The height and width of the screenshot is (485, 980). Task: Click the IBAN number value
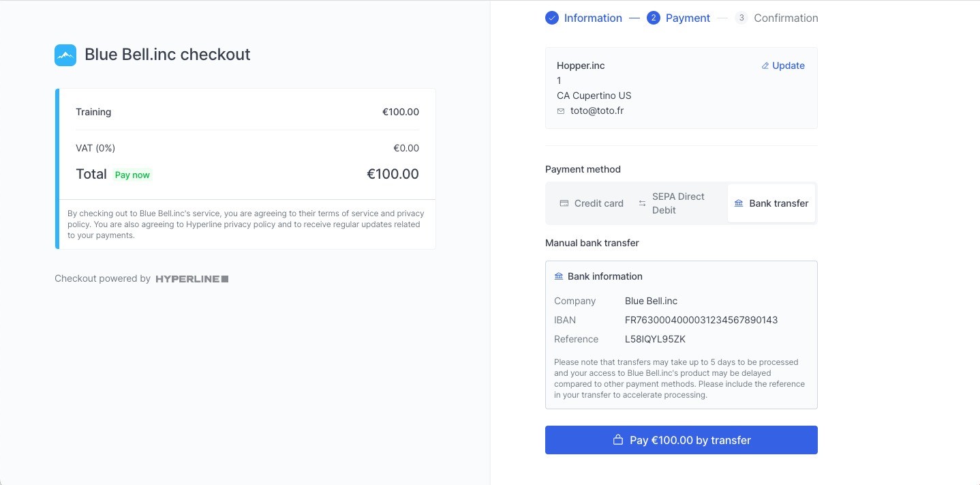pyautogui.click(x=701, y=320)
